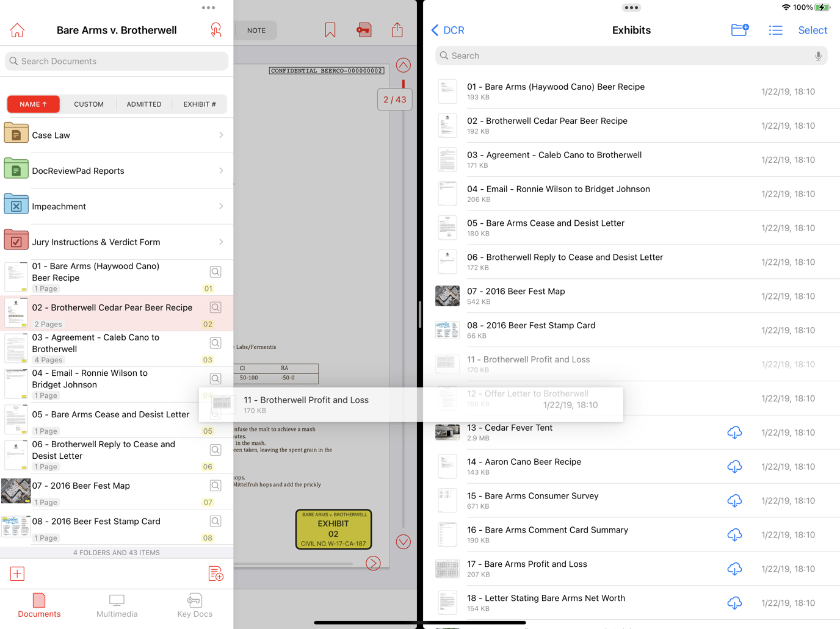Tap Select in the Exhibits header
The height and width of the screenshot is (629, 840).
[813, 29]
